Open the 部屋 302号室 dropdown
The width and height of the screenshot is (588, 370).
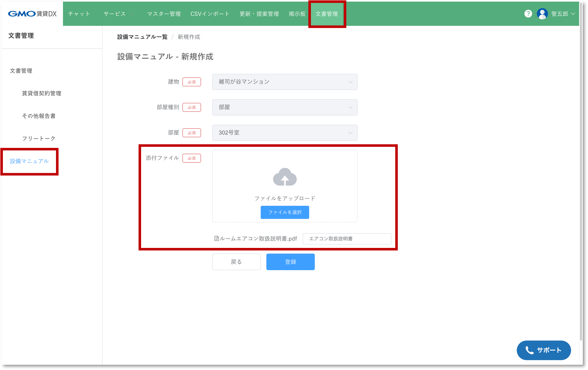(x=285, y=133)
